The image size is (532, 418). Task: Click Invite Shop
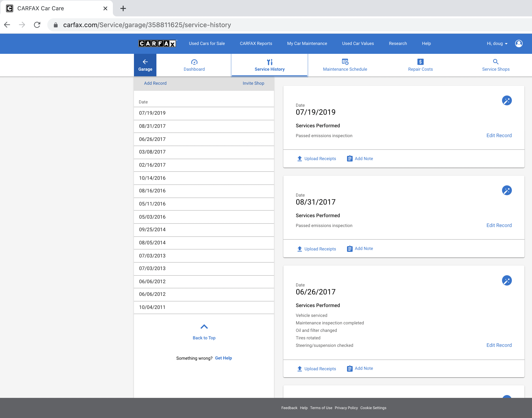(253, 83)
